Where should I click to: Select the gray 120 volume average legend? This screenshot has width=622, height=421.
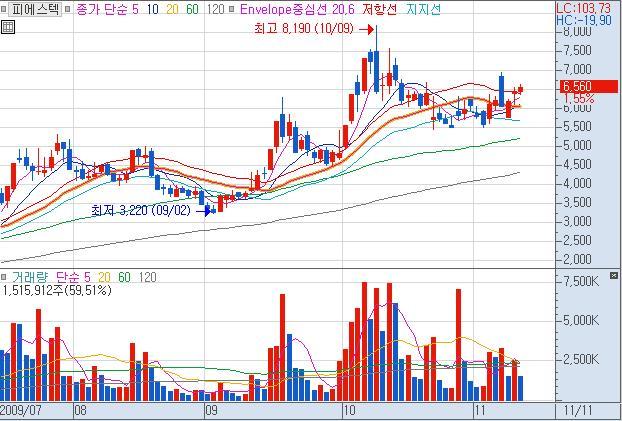[148, 277]
